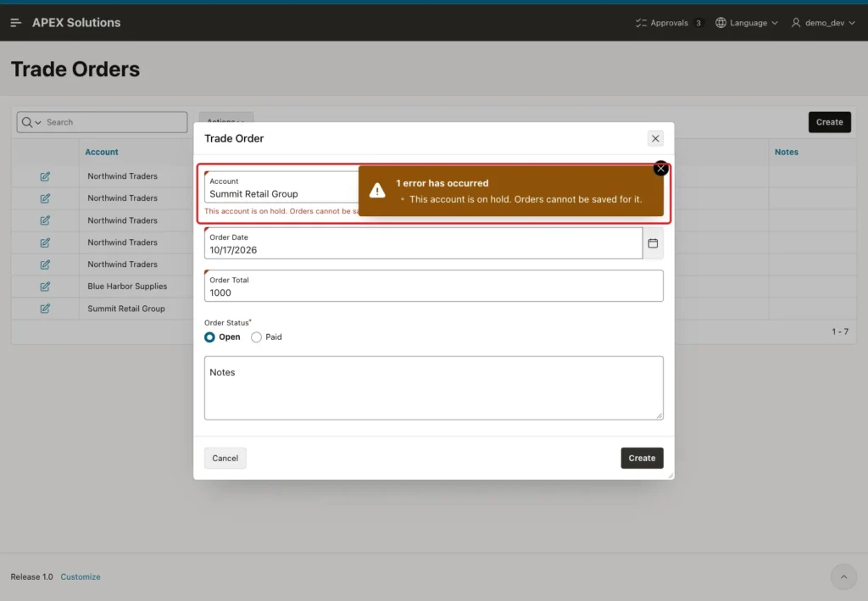The height and width of the screenshot is (601, 868).
Task: Click the globe icon beside Language
Action: [x=721, y=23]
